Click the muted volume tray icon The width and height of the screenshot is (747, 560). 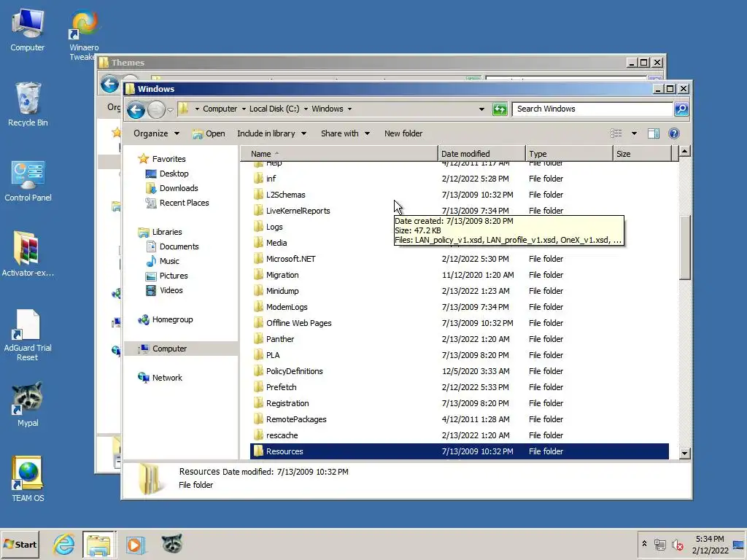coord(677,545)
